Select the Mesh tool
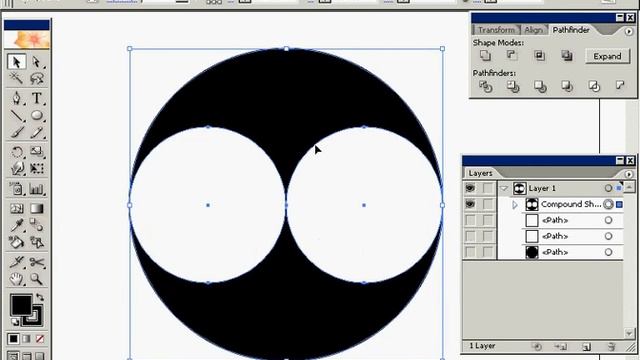 point(16,208)
